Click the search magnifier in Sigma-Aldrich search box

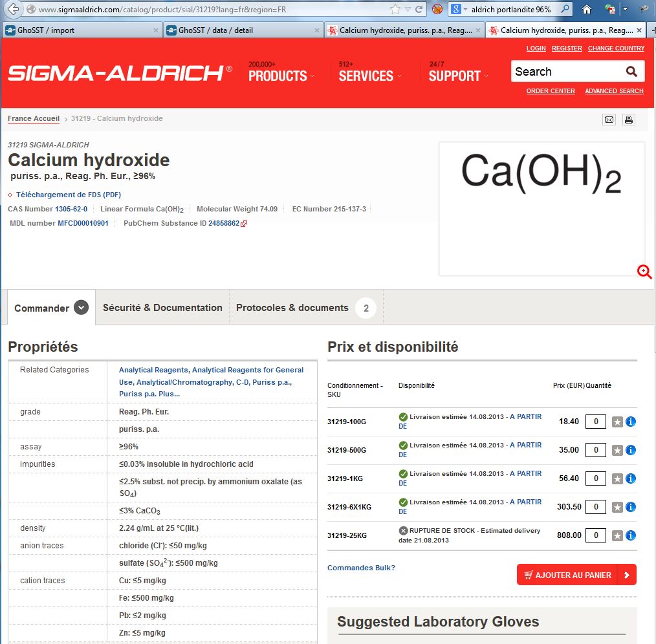631,72
